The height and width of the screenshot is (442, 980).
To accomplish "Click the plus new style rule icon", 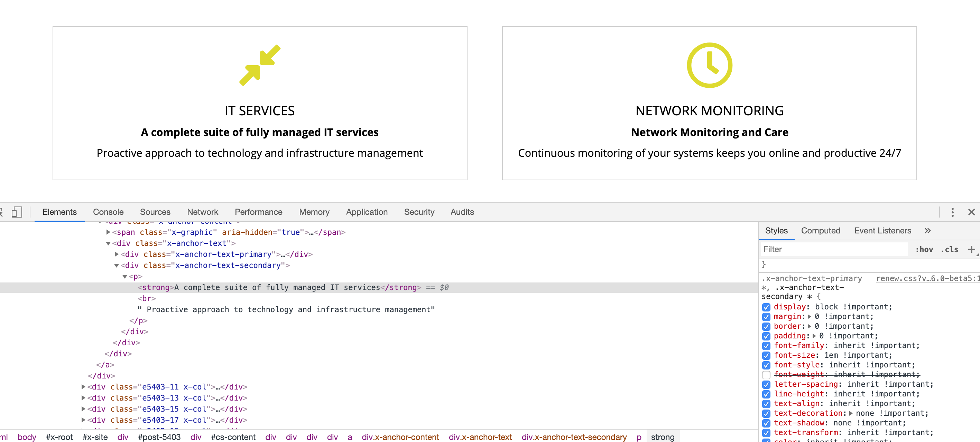I will 971,249.
